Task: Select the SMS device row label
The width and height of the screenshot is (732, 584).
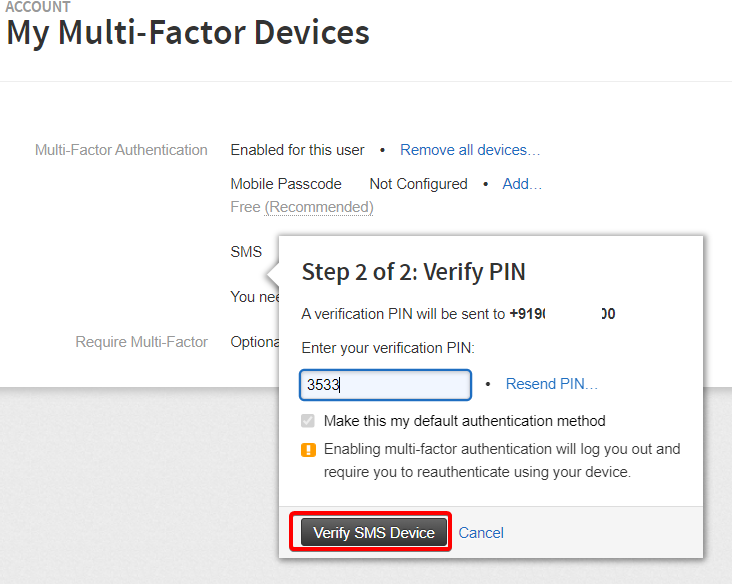Action: tap(246, 252)
